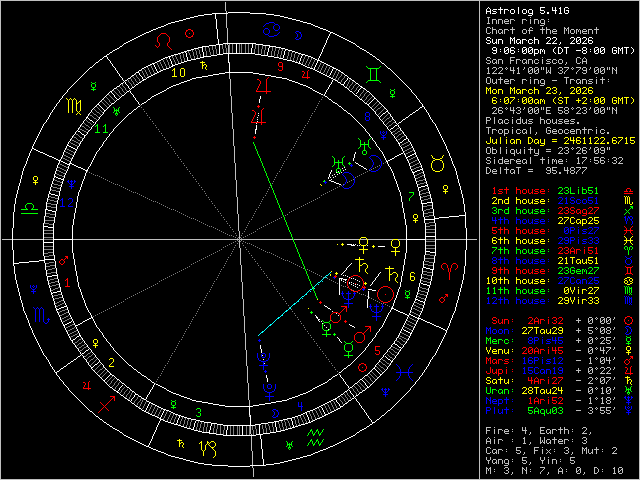Click house number 10 on the chart
Screen dimensions: 640x480
pyautogui.click(x=178, y=72)
